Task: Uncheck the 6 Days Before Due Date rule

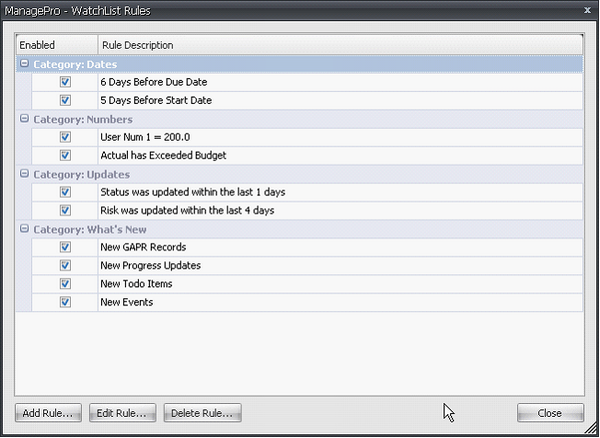Action: coord(65,82)
